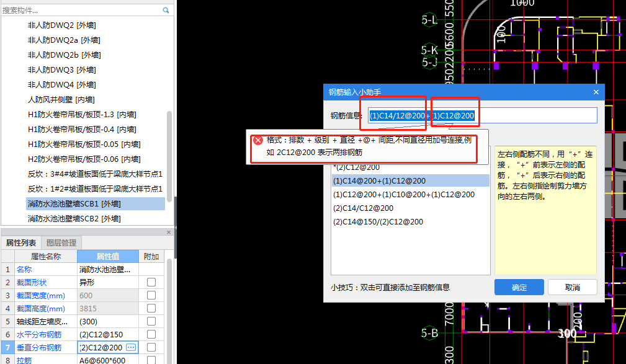Click the 取消 button

[x=573, y=287]
